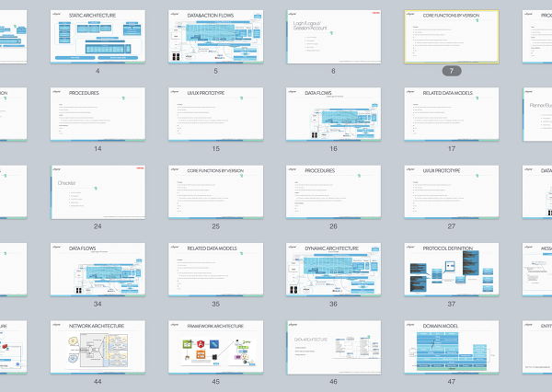
Task: Select slide 46 Data Architecture thumbnail
Action: [333, 347]
